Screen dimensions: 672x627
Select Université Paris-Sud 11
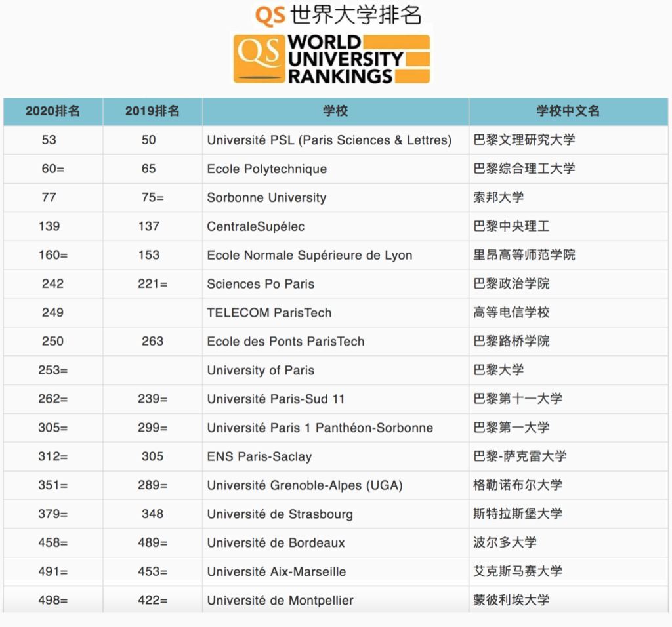[x=276, y=399]
